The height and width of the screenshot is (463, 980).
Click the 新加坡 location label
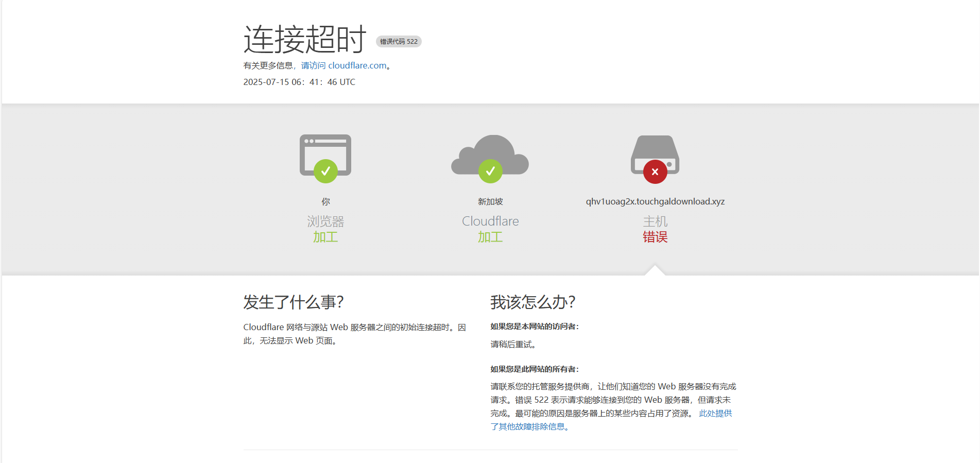tap(490, 201)
